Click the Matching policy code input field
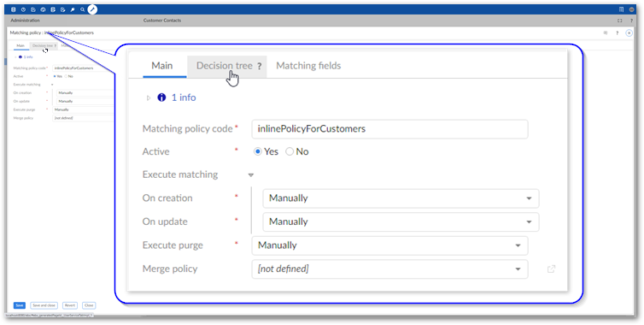The image size is (644, 325). [389, 129]
